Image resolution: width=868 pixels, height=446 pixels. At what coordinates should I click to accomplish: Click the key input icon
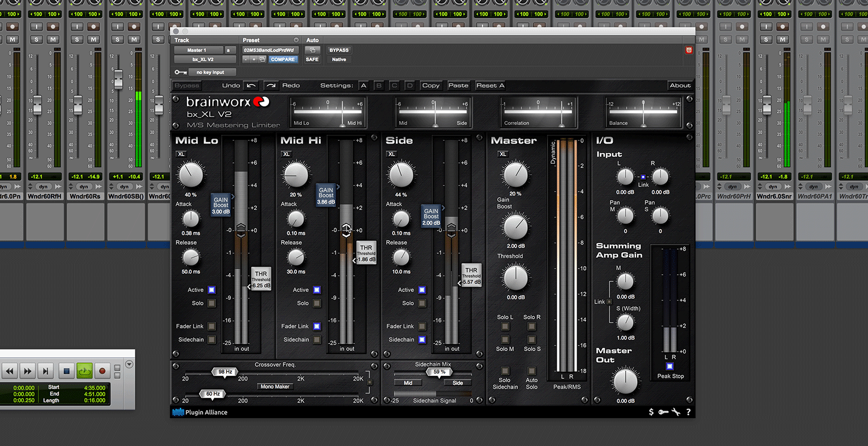click(181, 72)
